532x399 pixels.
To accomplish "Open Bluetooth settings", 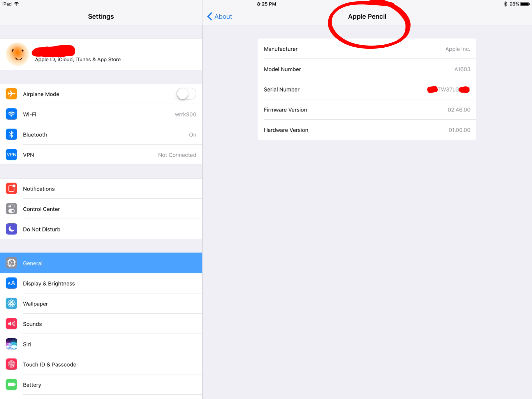I will click(101, 135).
